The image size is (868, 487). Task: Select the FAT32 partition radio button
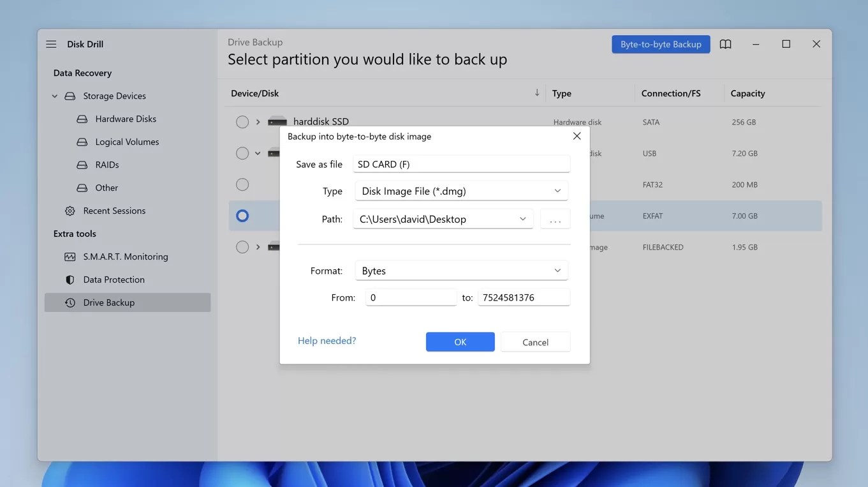pos(242,184)
